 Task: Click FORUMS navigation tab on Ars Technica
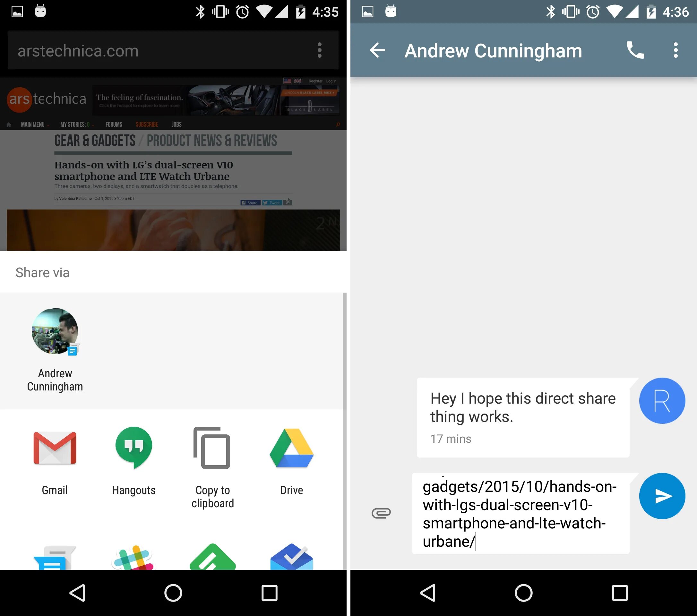coord(113,124)
